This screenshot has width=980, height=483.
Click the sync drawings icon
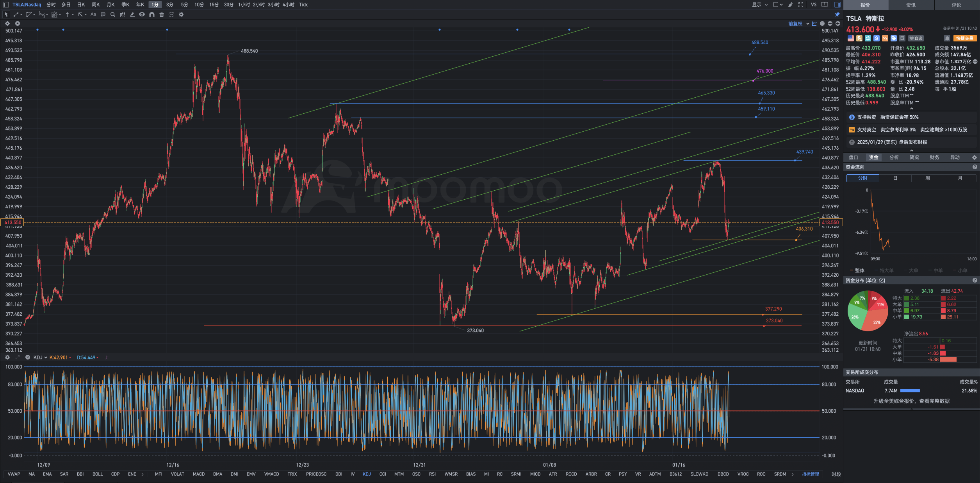171,14
